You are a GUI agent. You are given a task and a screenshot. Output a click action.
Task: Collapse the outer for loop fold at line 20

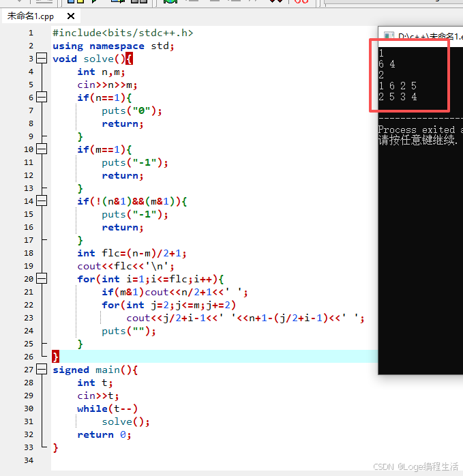pyautogui.click(x=42, y=278)
